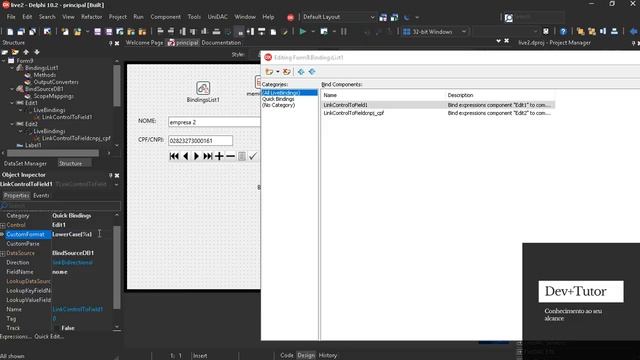
Task: Expand the Control property in Object Inspector
Action: [3, 225]
